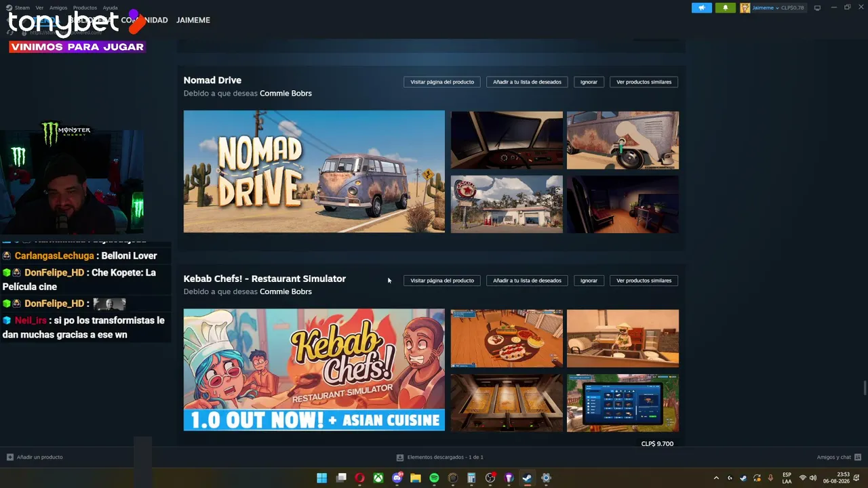The width and height of the screenshot is (868, 488).
Task: Click the Jaimeme profile avatar
Action: (745, 8)
